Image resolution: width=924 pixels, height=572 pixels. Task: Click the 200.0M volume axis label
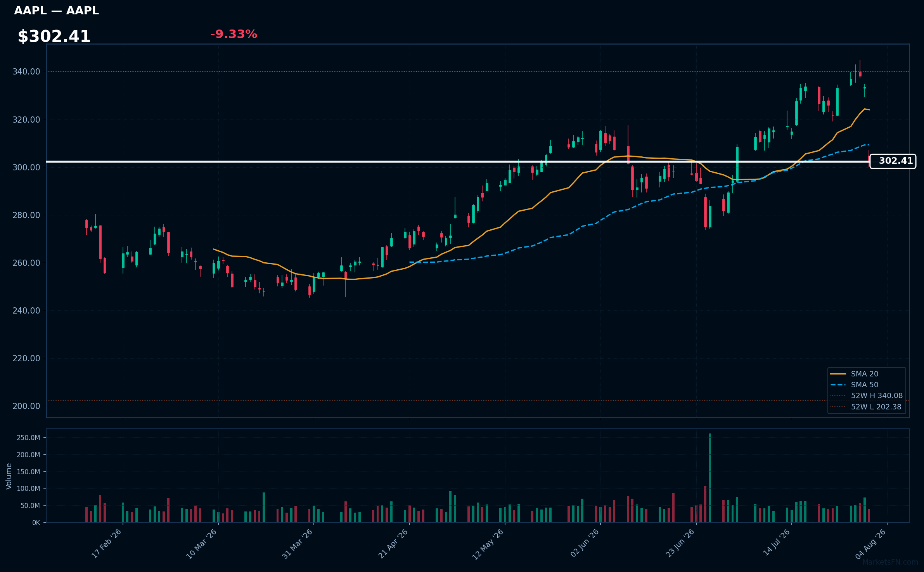click(28, 455)
